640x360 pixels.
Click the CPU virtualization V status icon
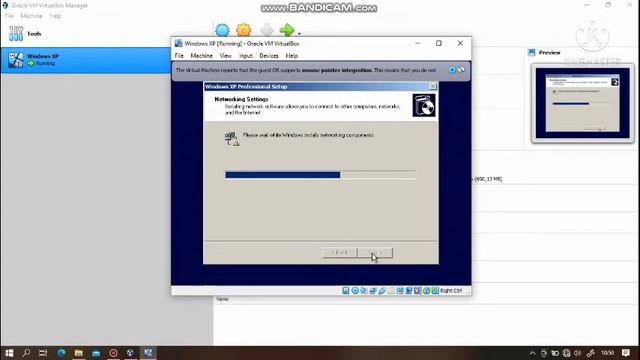(x=417, y=291)
